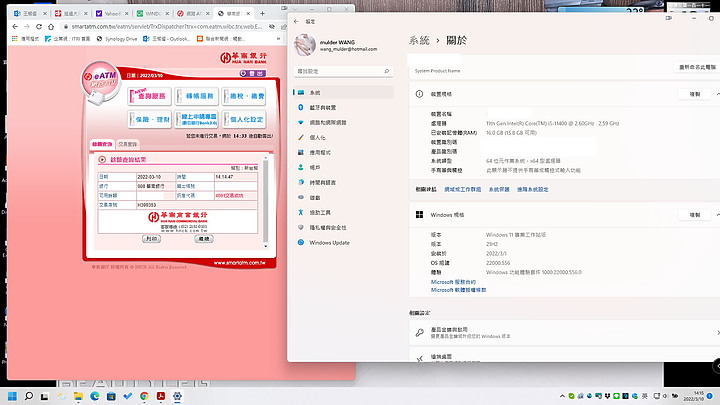Open 查詢服務 inquiry services in eATM

point(150,96)
